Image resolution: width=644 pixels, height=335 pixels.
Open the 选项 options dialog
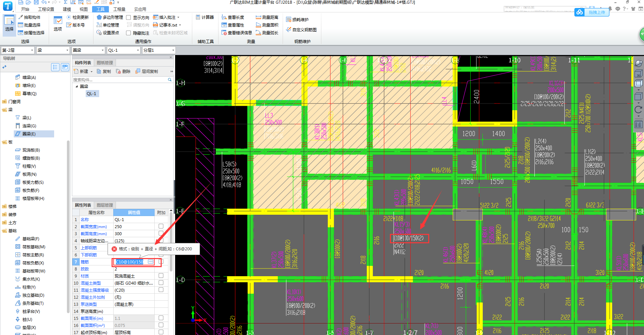pos(58,24)
